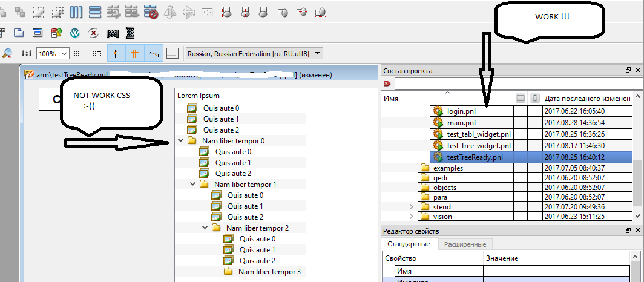Click the red X oval icon

[x=94, y=32]
